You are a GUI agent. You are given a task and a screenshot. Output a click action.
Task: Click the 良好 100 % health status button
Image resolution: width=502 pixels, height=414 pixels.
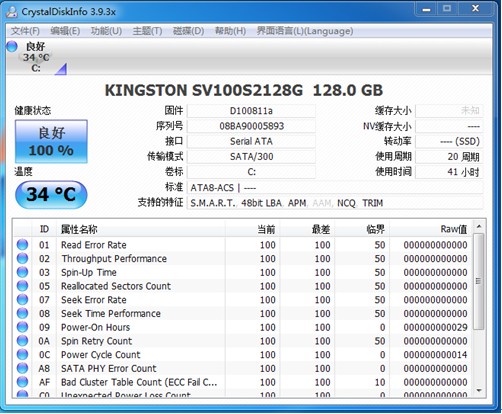pos(51,141)
